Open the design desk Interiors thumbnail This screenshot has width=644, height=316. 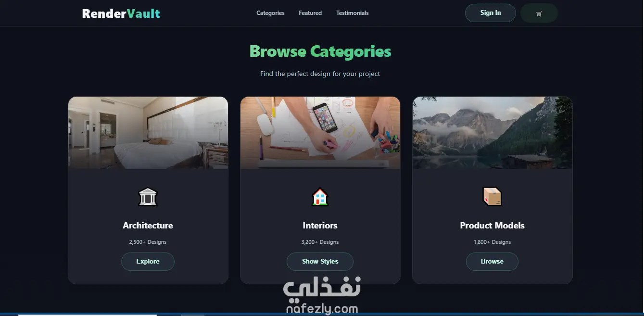pyautogui.click(x=320, y=133)
